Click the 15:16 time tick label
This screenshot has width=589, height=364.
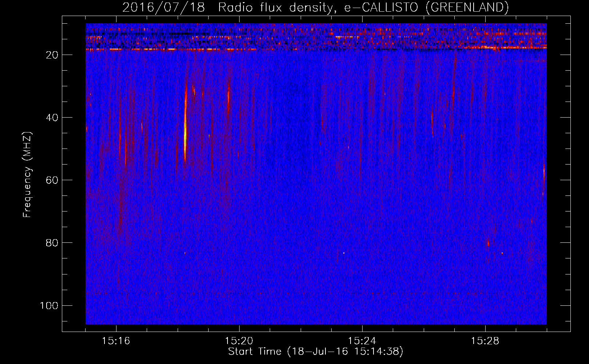coord(116,341)
